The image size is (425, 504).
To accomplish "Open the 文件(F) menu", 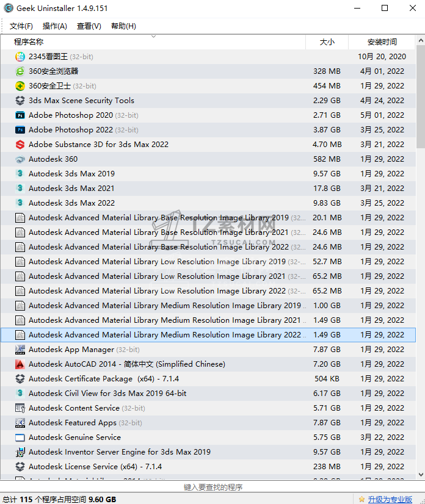I will 21,26.
